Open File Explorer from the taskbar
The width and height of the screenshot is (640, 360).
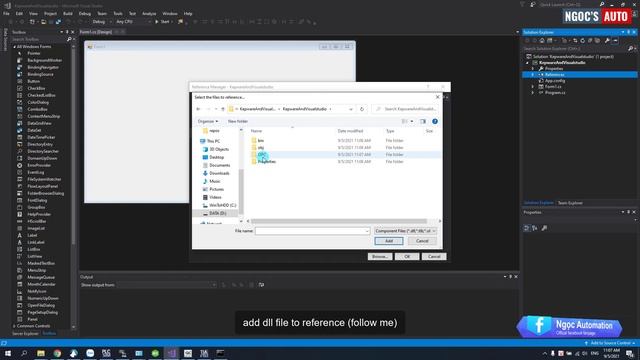[x=41, y=353]
